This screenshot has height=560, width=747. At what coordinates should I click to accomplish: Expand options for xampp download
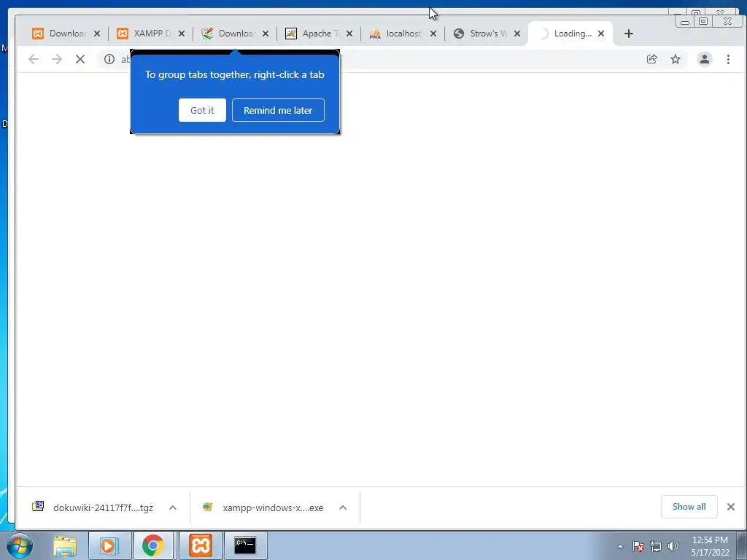pyautogui.click(x=343, y=507)
